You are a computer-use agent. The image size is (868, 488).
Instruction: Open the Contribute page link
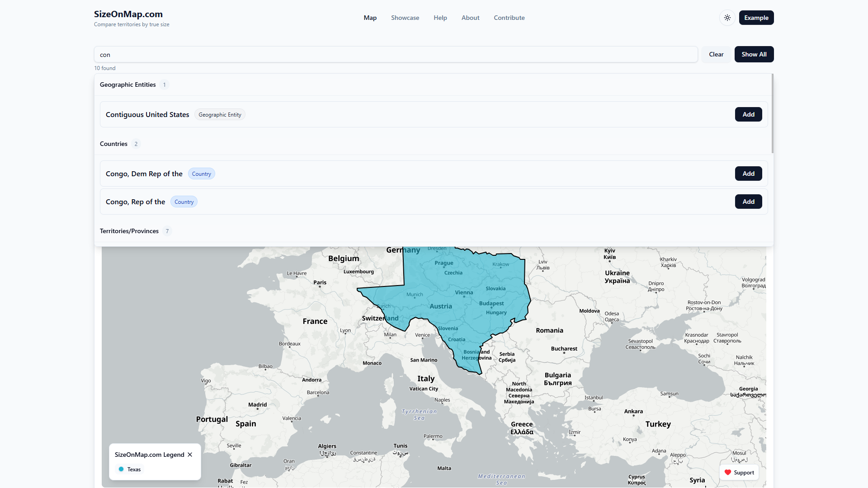(x=509, y=18)
